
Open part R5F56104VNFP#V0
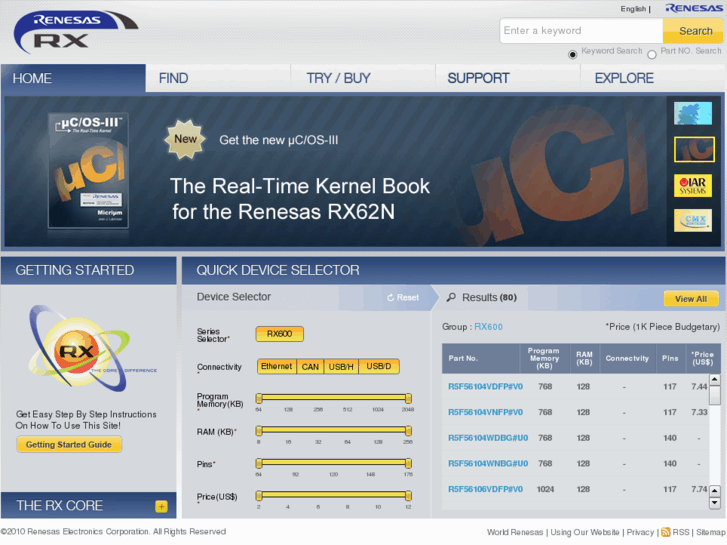[x=485, y=412]
